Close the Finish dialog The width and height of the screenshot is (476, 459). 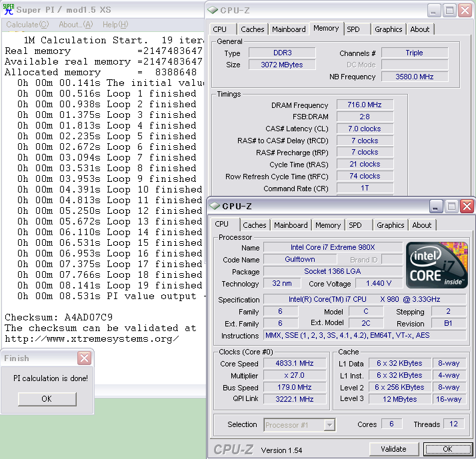click(x=84, y=358)
